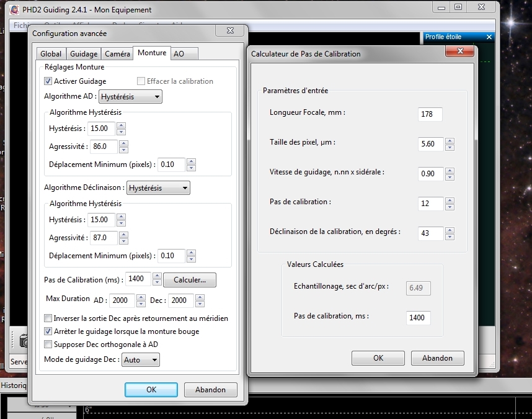
Task: Click the Dec Agressivité field showing 87.0
Action: point(104,238)
